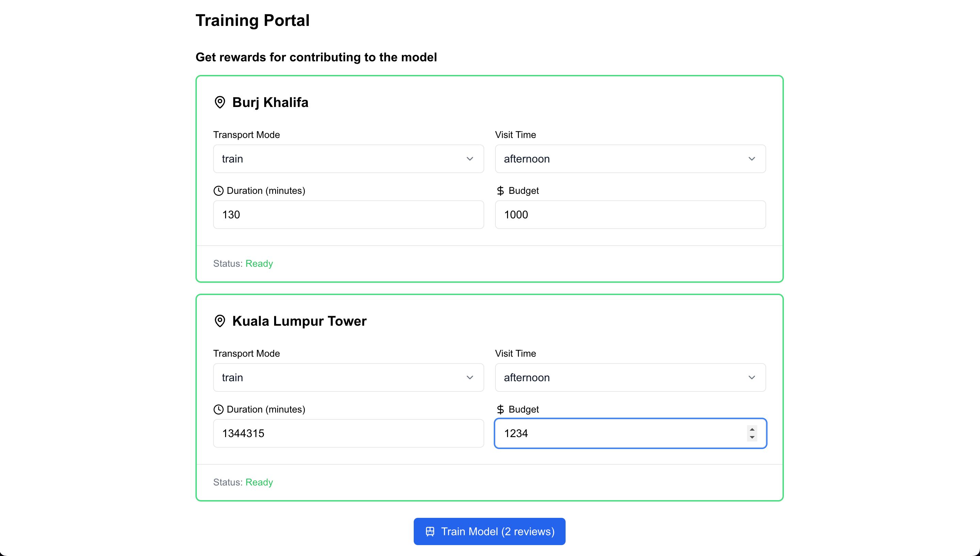Click the Transport Mode label in the Burj Khalifa card
The height and width of the screenshot is (556, 980).
(247, 135)
